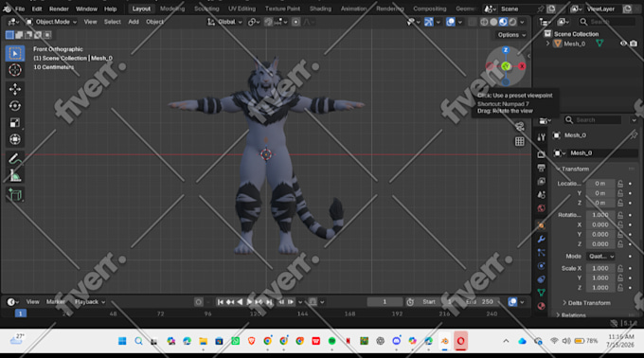This screenshot has height=358, width=644.
Task: Open the World properties tab
Action: pyautogui.click(x=542, y=208)
